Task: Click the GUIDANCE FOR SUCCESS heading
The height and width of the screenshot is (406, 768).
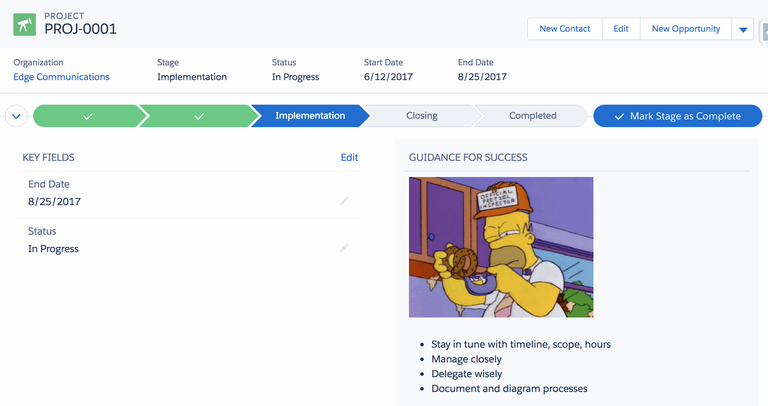Action: [468, 157]
